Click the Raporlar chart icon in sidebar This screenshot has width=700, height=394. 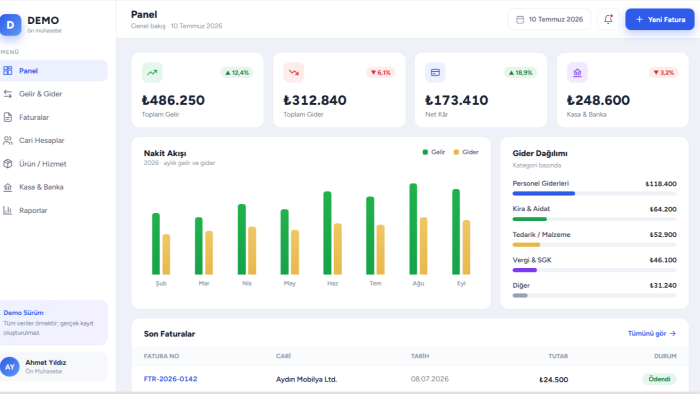click(8, 210)
